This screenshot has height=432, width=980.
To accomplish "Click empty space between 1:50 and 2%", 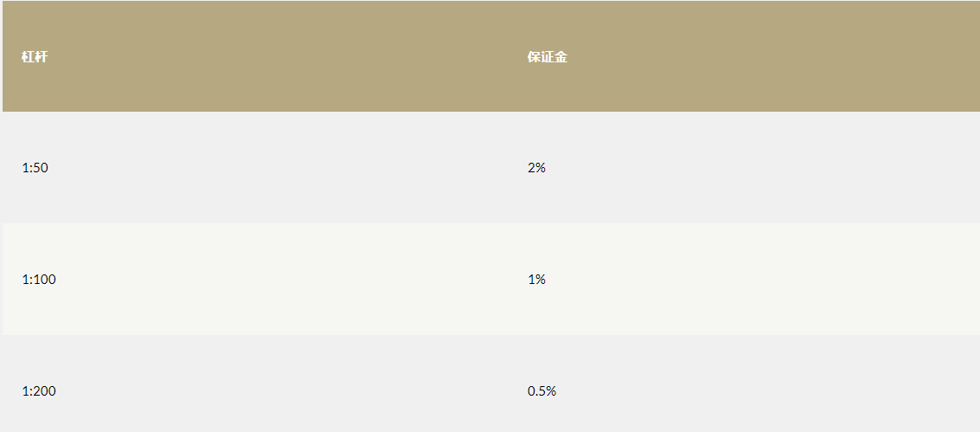I will coord(287,168).
